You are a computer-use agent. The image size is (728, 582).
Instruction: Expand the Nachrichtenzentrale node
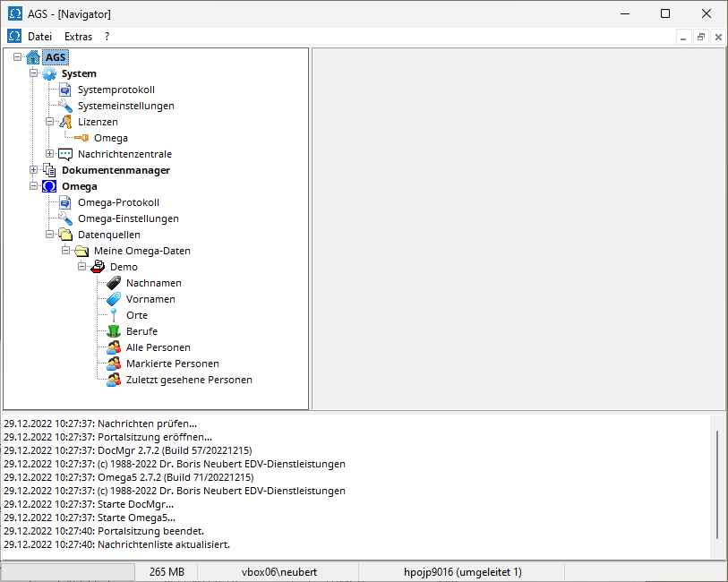[50, 154]
